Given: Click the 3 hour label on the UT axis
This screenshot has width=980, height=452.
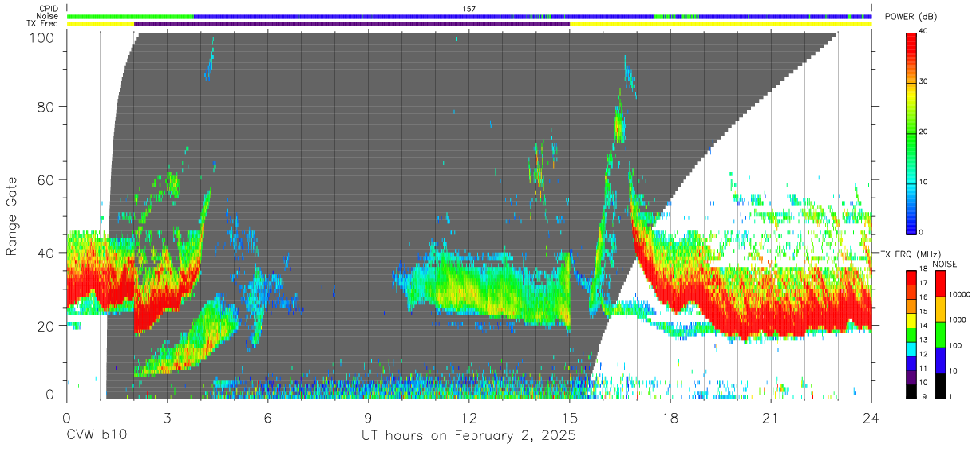Looking at the screenshot, I should coord(167,418).
